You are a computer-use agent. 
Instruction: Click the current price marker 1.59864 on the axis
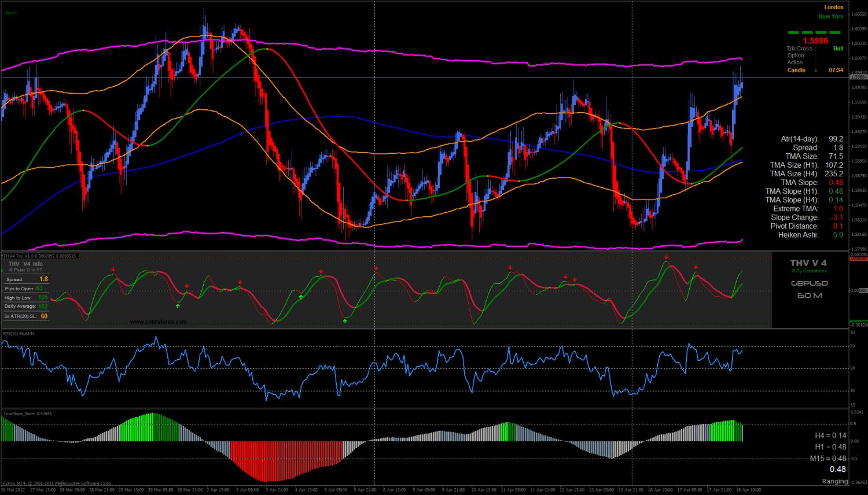858,77
